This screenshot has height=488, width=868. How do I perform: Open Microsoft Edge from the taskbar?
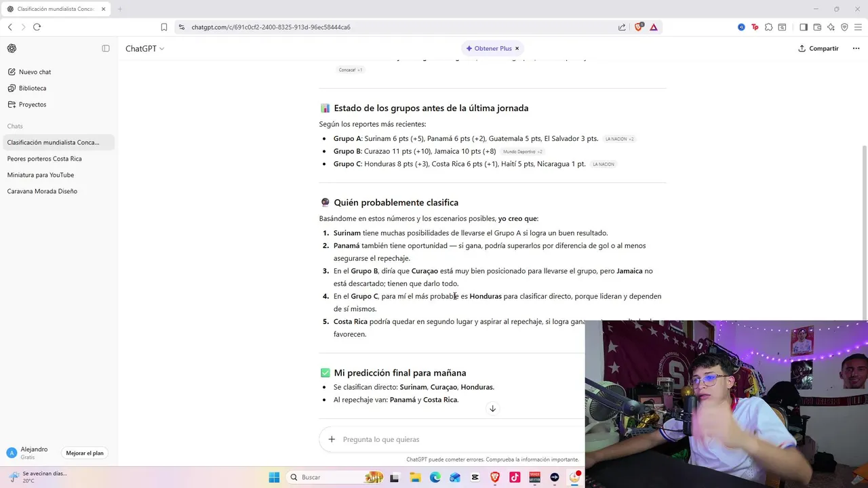(x=435, y=477)
